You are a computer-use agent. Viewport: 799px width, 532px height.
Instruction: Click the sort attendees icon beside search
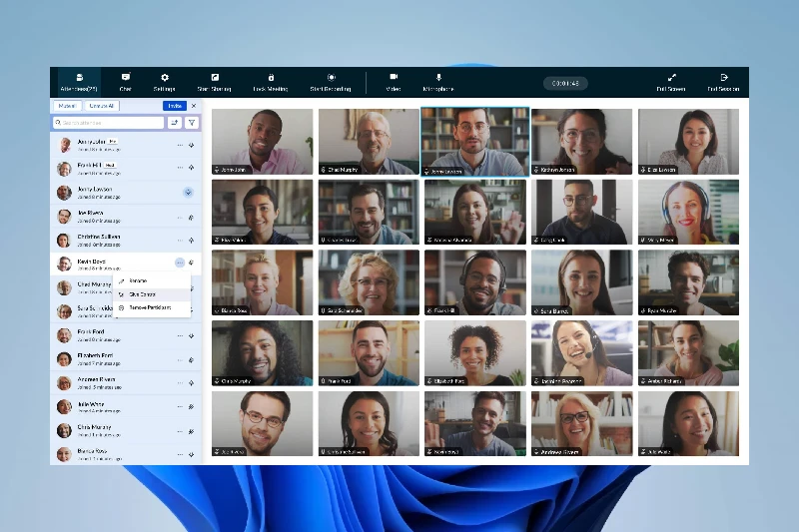click(x=175, y=123)
